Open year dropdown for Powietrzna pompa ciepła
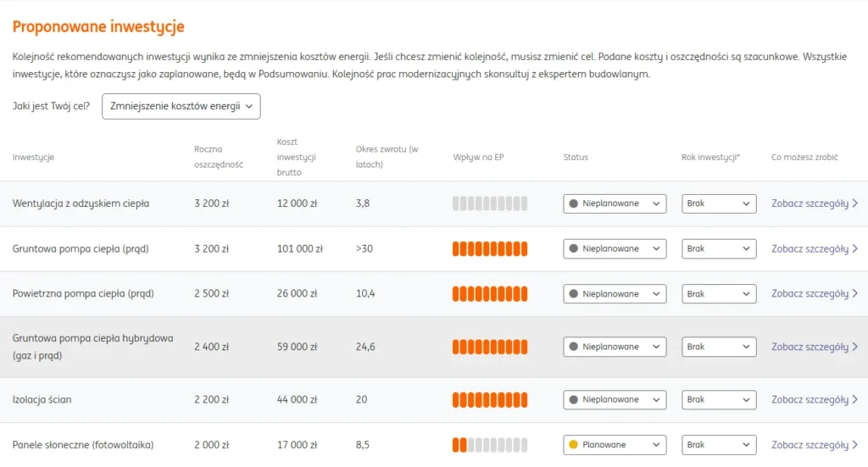 719,294
